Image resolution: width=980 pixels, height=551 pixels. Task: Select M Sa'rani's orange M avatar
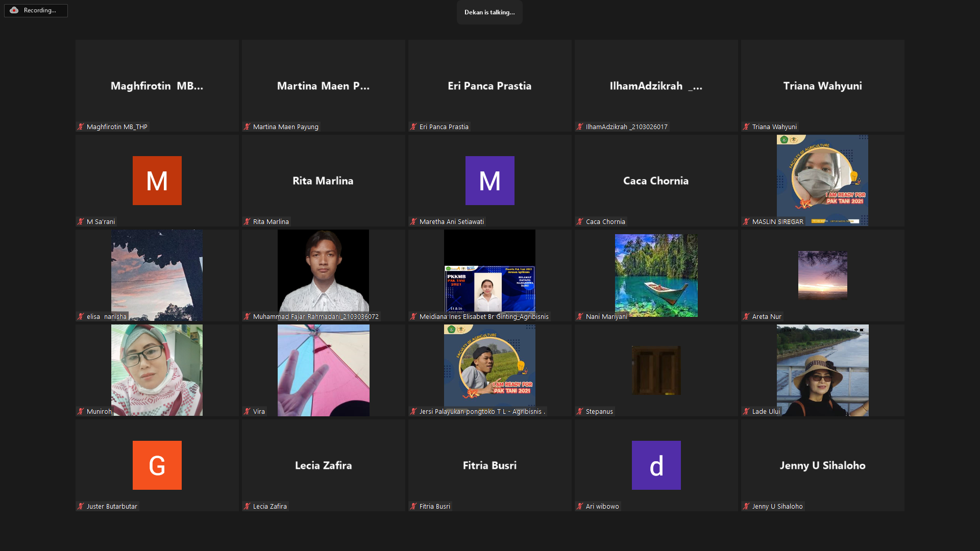[x=157, y=181]
